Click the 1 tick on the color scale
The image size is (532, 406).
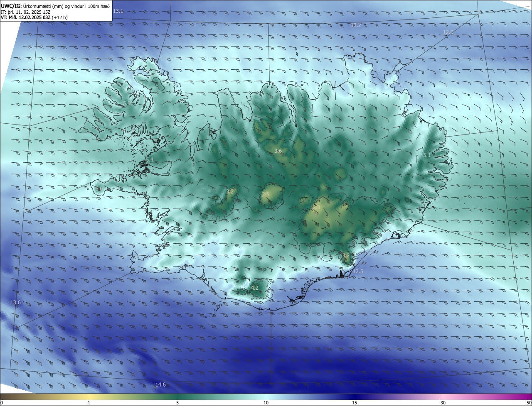[x=89, y=403]
